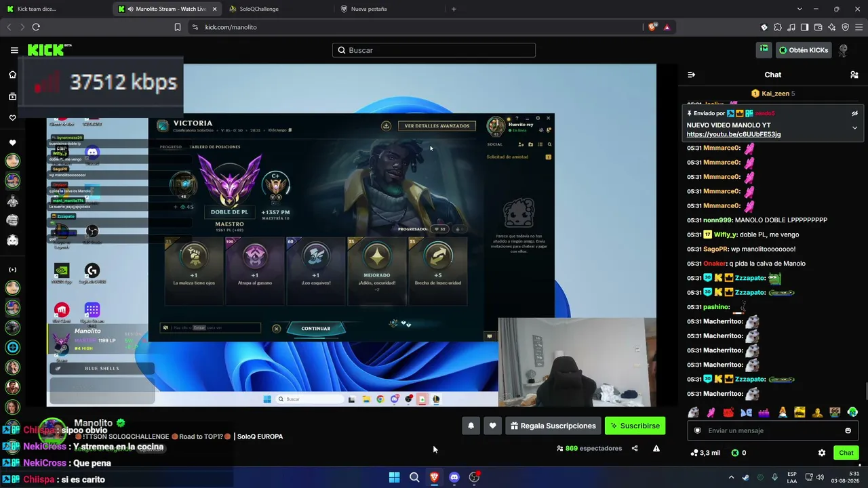The image size is (868, 488).
Task: Follow the channel with the heart button
Action: click(x=493, y=426)
